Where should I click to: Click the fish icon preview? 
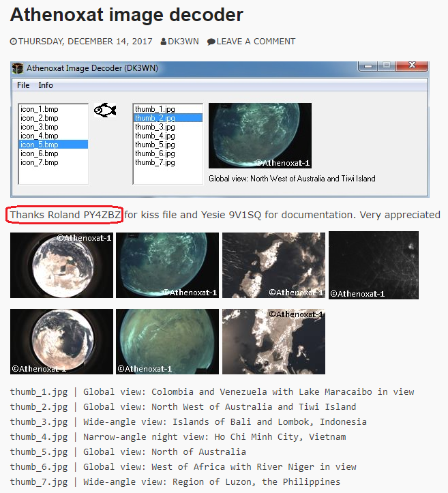[105, 110]
